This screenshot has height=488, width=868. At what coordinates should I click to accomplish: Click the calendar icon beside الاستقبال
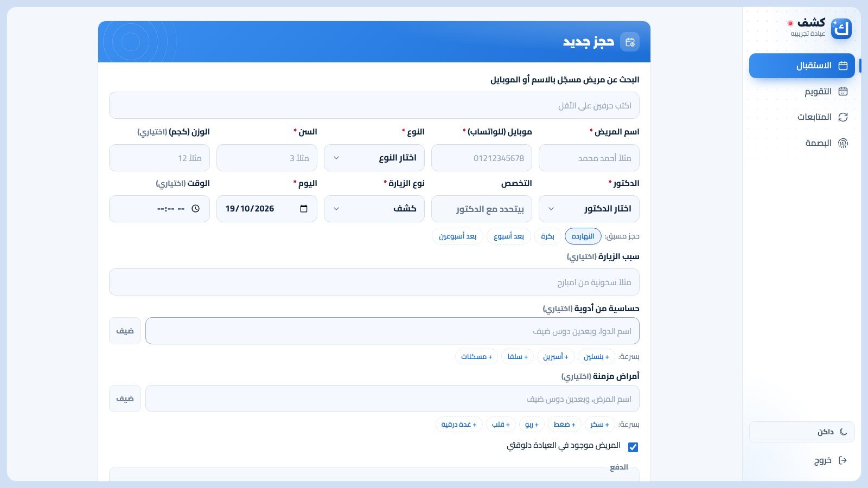pos(843,66)
